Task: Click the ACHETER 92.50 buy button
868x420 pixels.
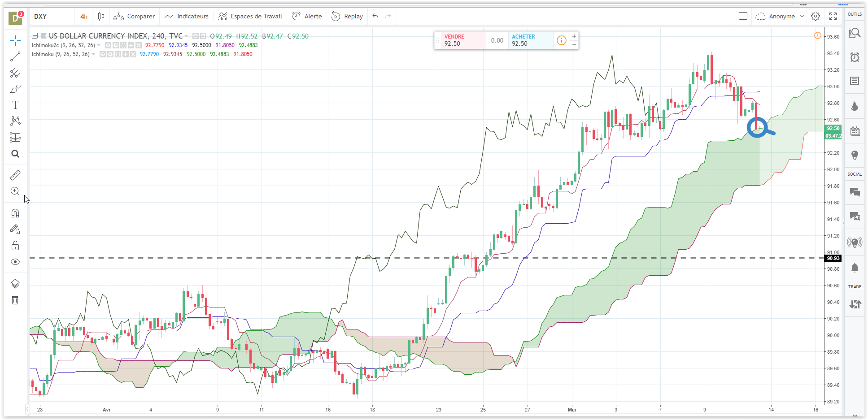Action: tap(531, 40)
